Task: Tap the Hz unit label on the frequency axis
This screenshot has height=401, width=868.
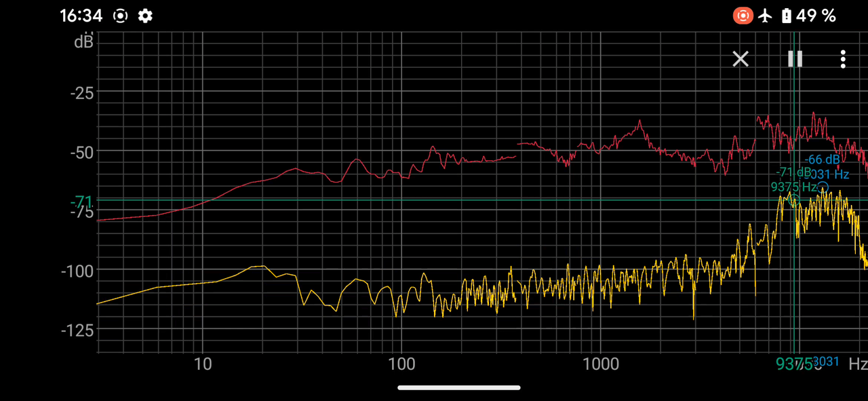Action: point(857,364)
